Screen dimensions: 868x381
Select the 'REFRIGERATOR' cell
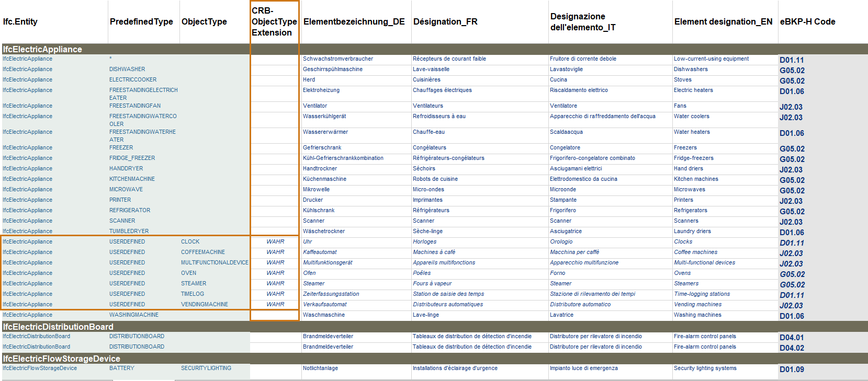click(x=130, y=210)
